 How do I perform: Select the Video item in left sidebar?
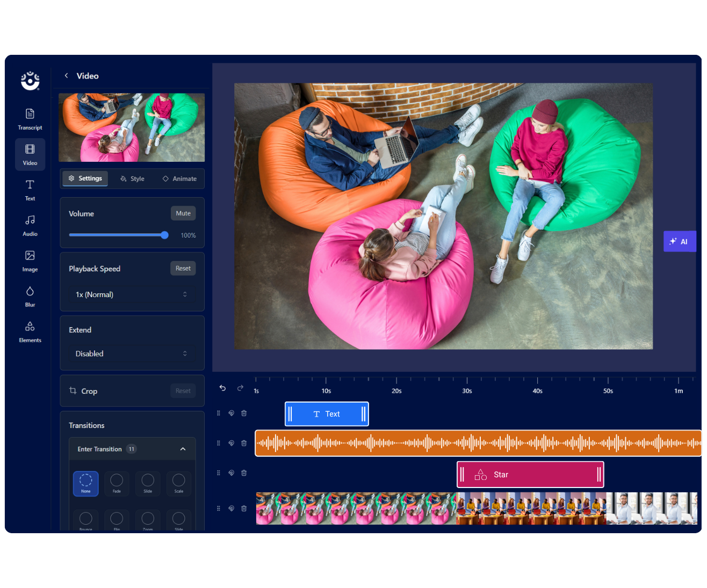tap(30, 155)
